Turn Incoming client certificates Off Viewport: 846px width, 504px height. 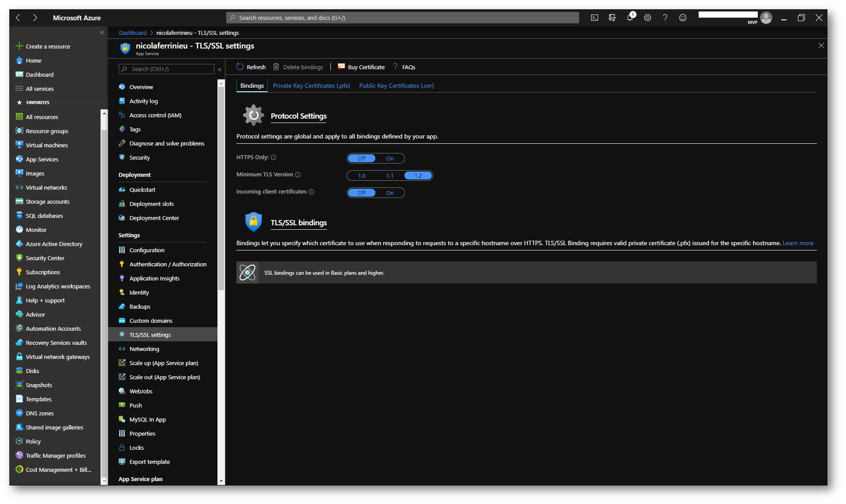pyautogui.click(x=362, y=193)
